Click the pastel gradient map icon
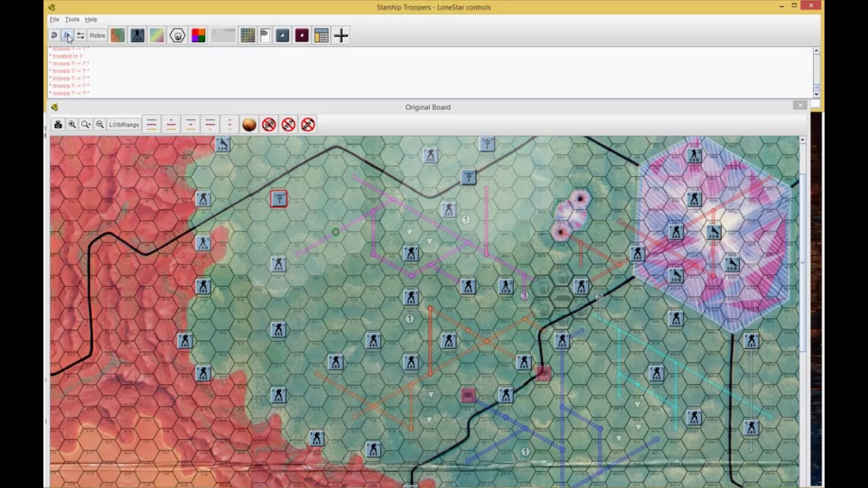The height and width of the screenshot is (488, 868). (157, 35)
